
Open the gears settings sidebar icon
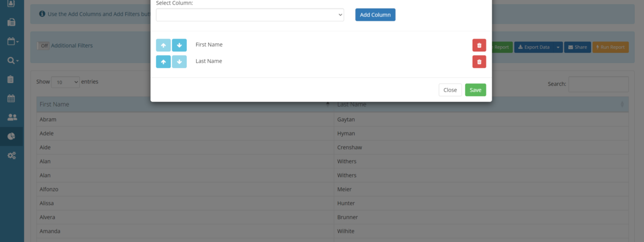(11, 156)
